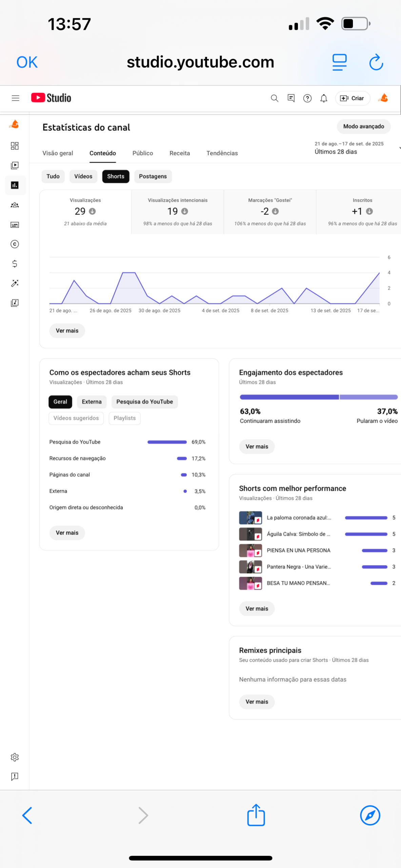Expand the Marcações "Gostei" metric card

pyautogui.click(x=270, y=212)
